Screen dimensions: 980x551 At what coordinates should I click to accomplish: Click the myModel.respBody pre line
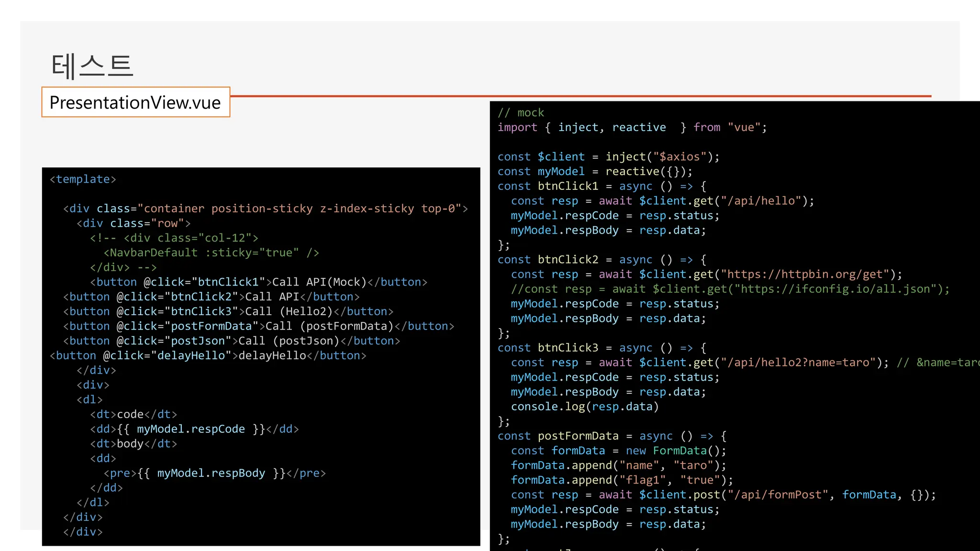214,473
